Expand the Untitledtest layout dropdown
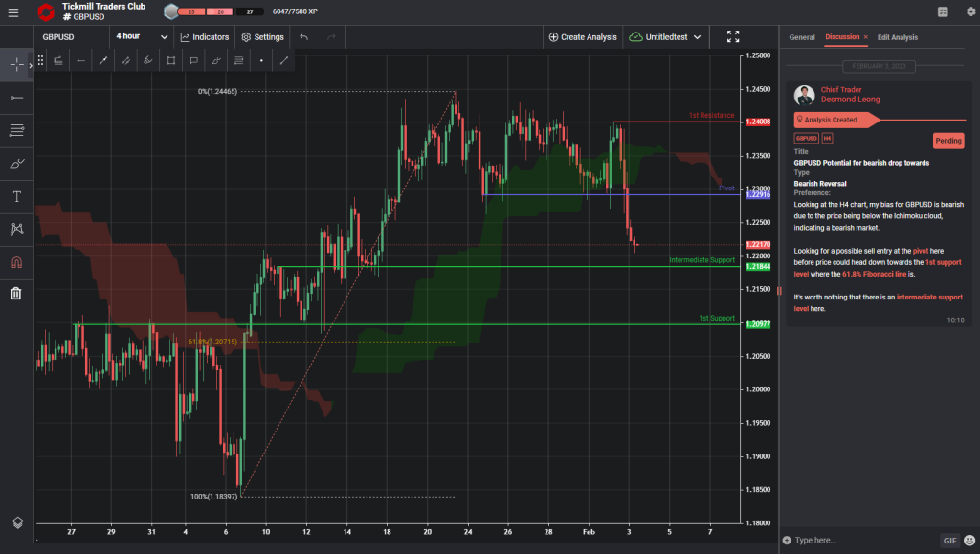980x554 pixels. point(669,35)
